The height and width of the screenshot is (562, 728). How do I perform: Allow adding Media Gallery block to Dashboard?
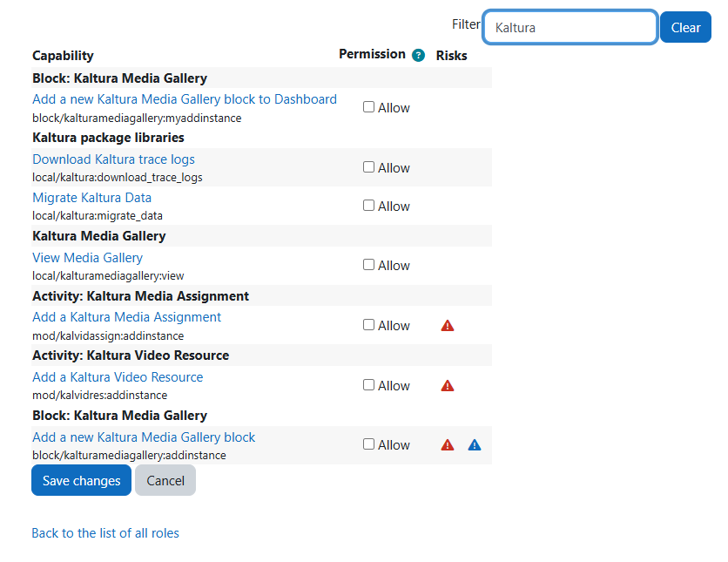(x=369, y=107)
